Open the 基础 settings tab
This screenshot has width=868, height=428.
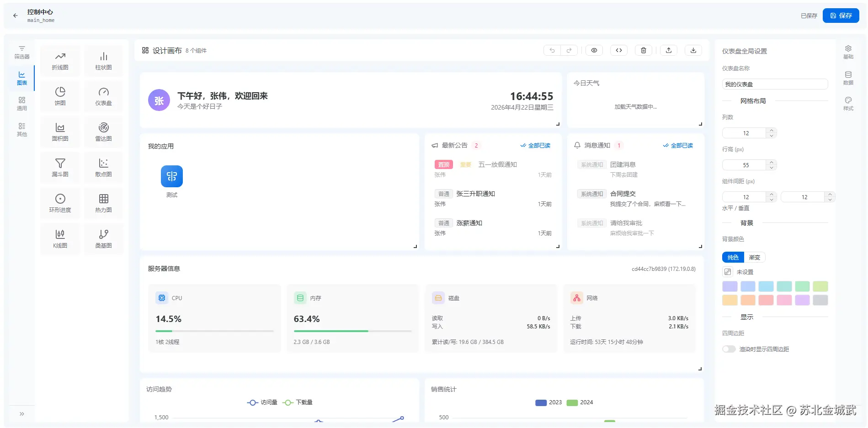tap(848, 52)
